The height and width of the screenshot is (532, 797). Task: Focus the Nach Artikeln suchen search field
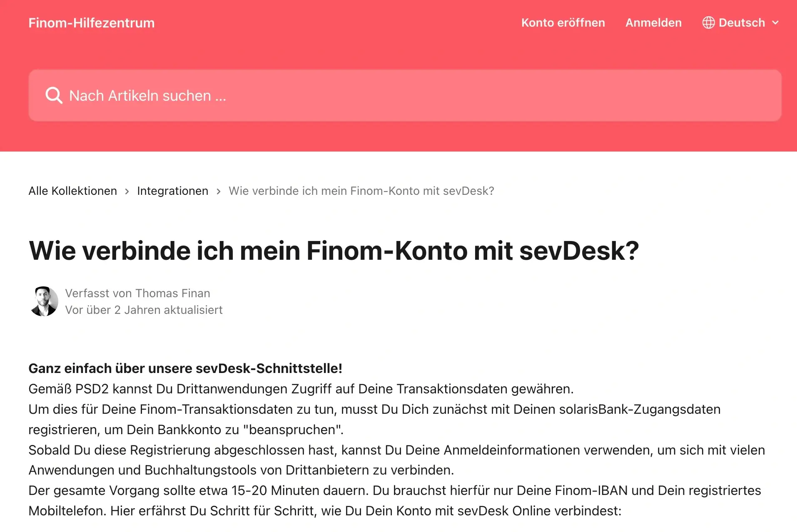405,95
